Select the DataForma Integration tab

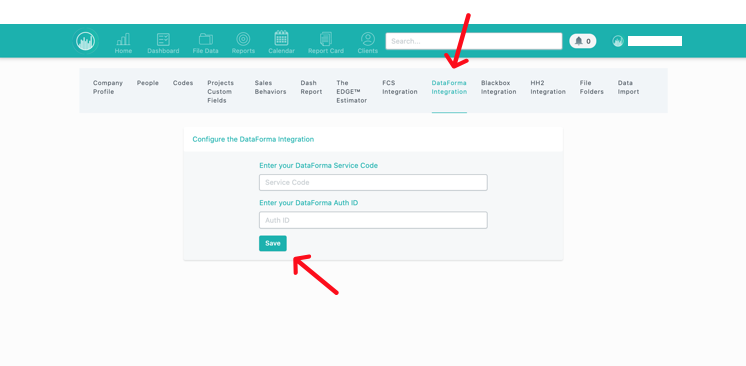tap(449, 87)
